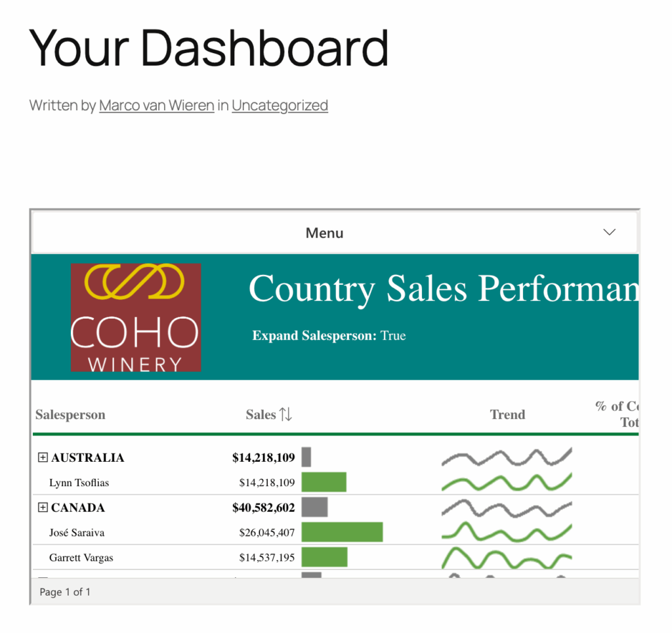The width and height of the screenshot is (672, 633).
Task: Click Garrett Vargas green sales bar
Action: 324,557
